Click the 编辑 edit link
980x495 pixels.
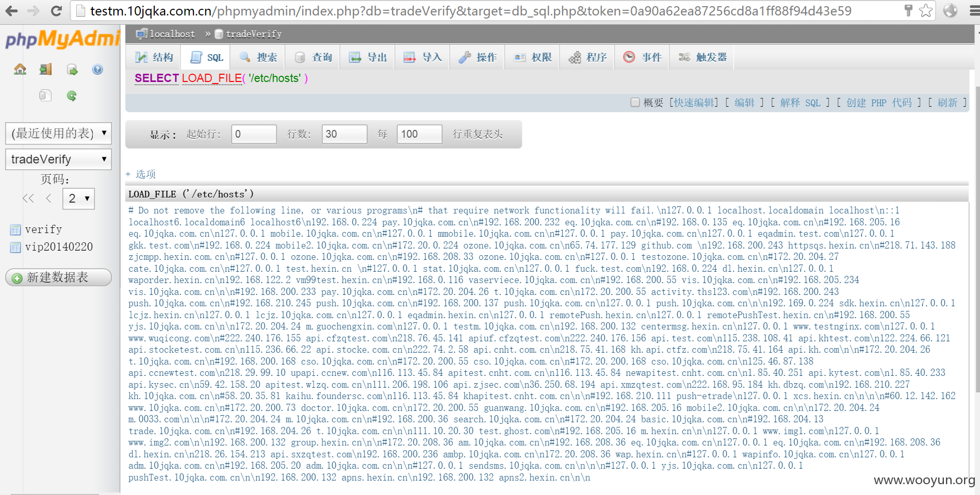[x=744, y=103]
